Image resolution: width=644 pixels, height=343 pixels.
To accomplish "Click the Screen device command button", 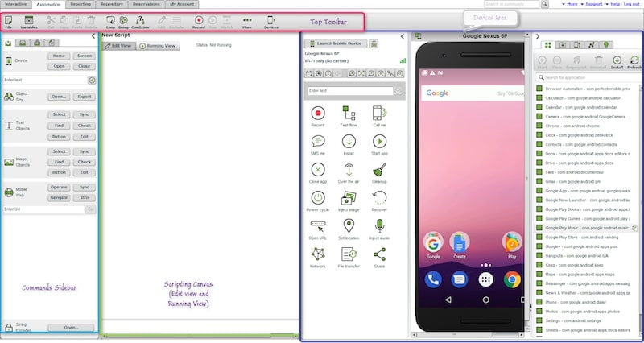I will pyautogui.click(x=85, y=56).
